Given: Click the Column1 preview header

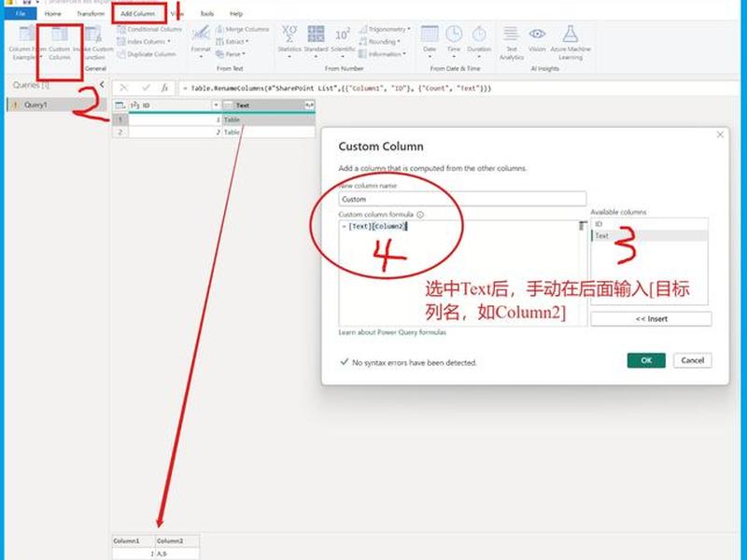Looking at the screenshot, I should pyautogui.click(x=134, y=541).
